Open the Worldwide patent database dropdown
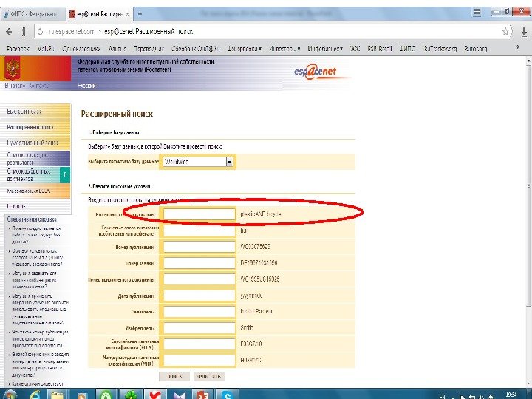Screen dimensions: 532x399 click(198, 162)
